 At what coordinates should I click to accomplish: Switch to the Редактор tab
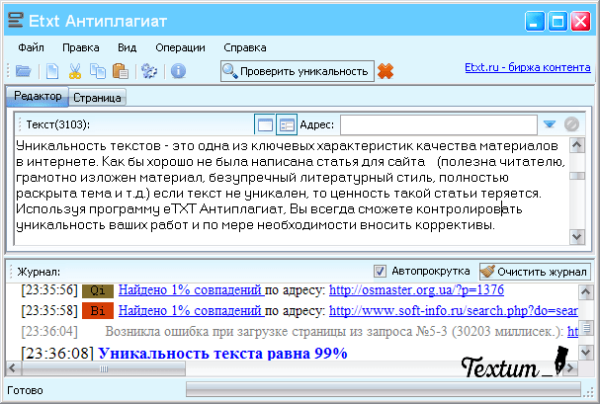(x=38, y=96)
